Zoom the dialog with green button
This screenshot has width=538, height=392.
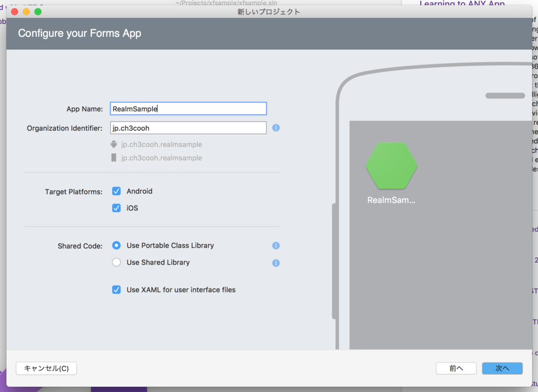[38, 12]
